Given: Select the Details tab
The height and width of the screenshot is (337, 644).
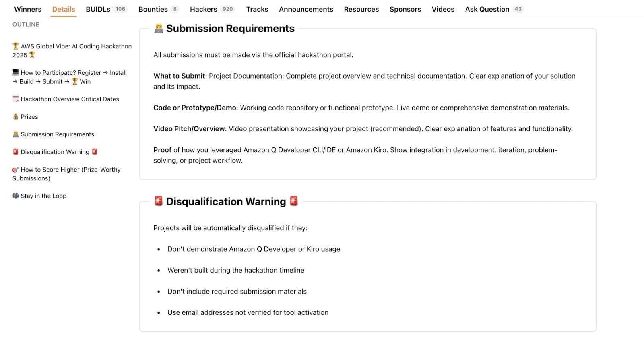Looking at the screenshot, I should pyautogui.click(x=64, y=9).
